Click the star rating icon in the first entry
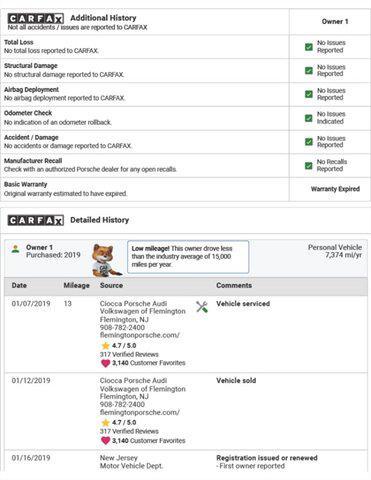 (x=105, y=346)
